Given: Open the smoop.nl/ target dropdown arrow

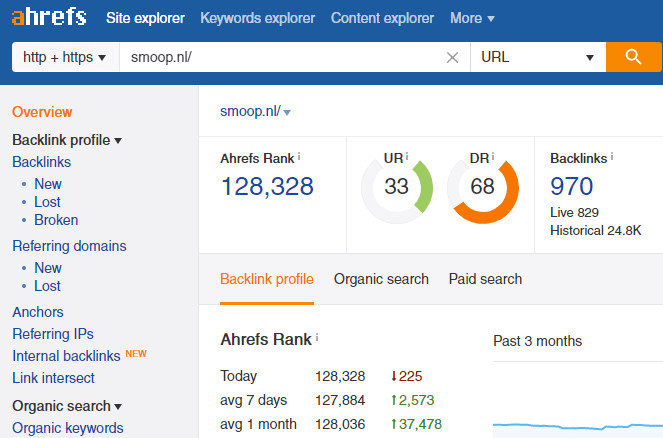Looking at the screenshot, I should [x=287, y=112].
